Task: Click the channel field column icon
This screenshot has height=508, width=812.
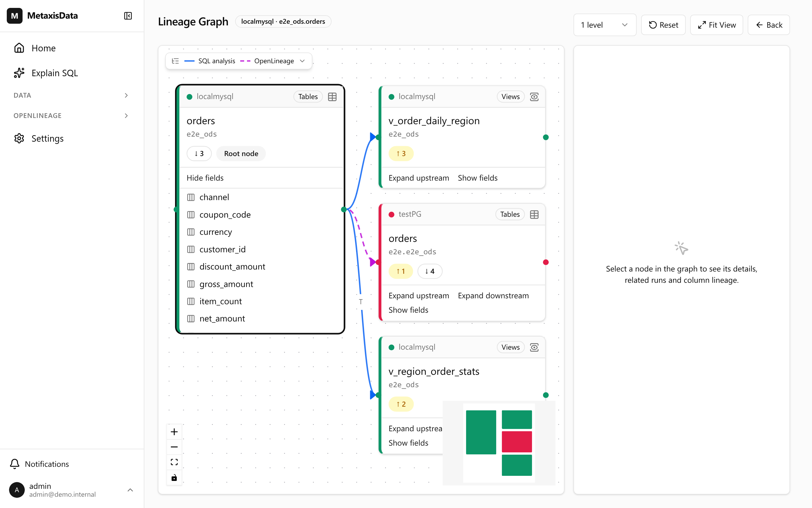Action: 191,197
